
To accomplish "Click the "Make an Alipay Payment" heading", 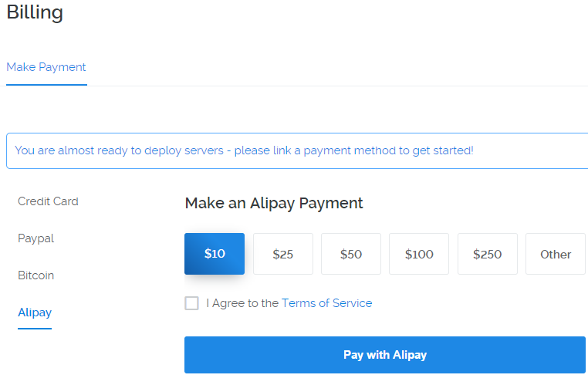I will tap(274, 204).
